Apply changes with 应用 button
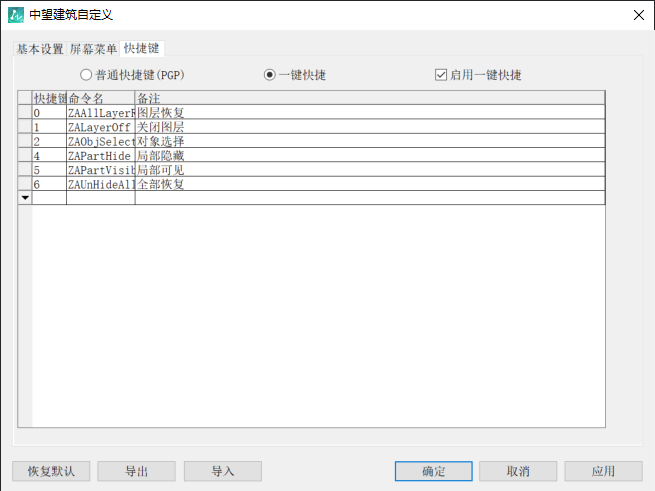655x491 pixels. (603, 471)
